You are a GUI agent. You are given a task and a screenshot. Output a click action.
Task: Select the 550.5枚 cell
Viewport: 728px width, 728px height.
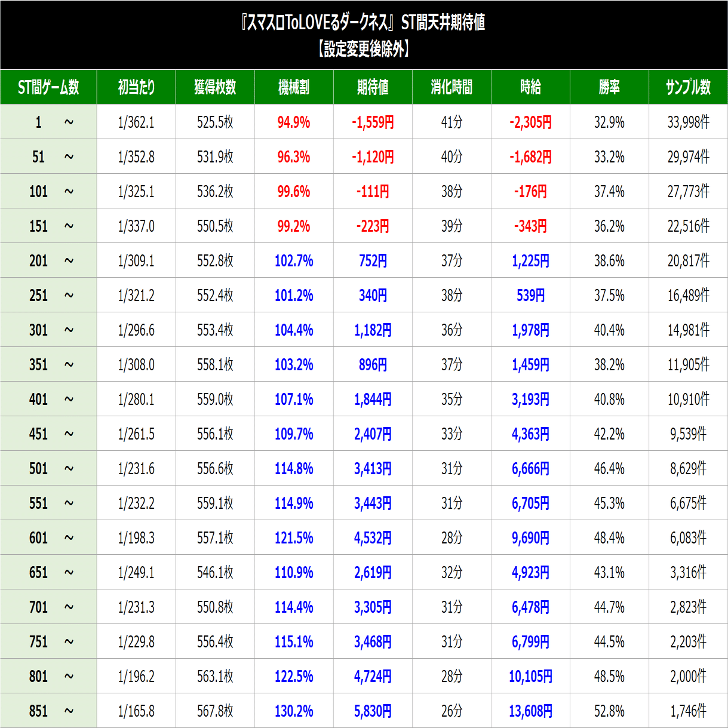215,226
